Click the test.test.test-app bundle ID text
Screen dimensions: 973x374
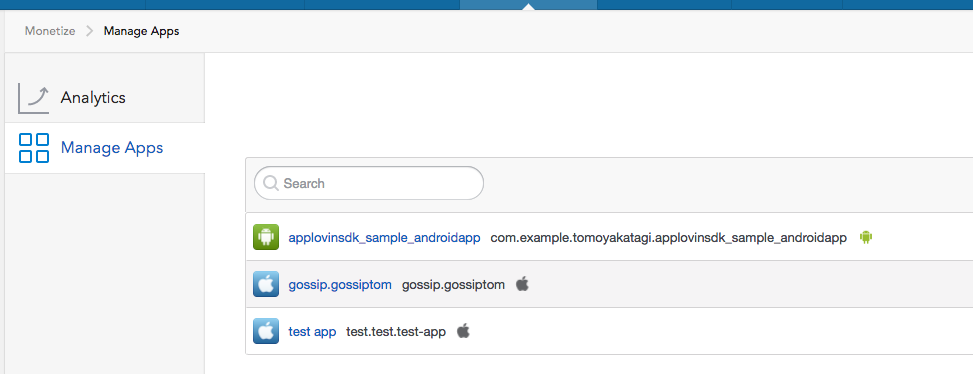pyautogui.click(x=396, y=332)
